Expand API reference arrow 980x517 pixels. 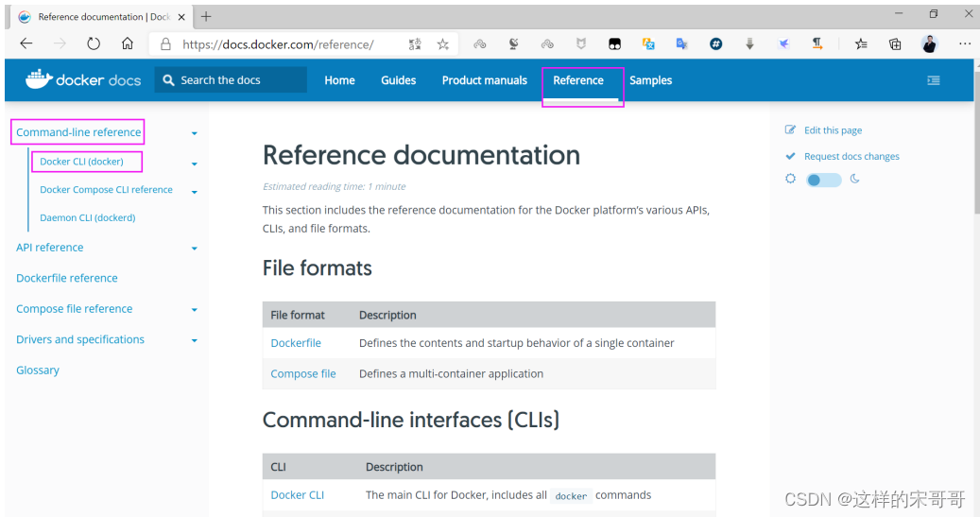pyautogui.click(x=195, y=249)
